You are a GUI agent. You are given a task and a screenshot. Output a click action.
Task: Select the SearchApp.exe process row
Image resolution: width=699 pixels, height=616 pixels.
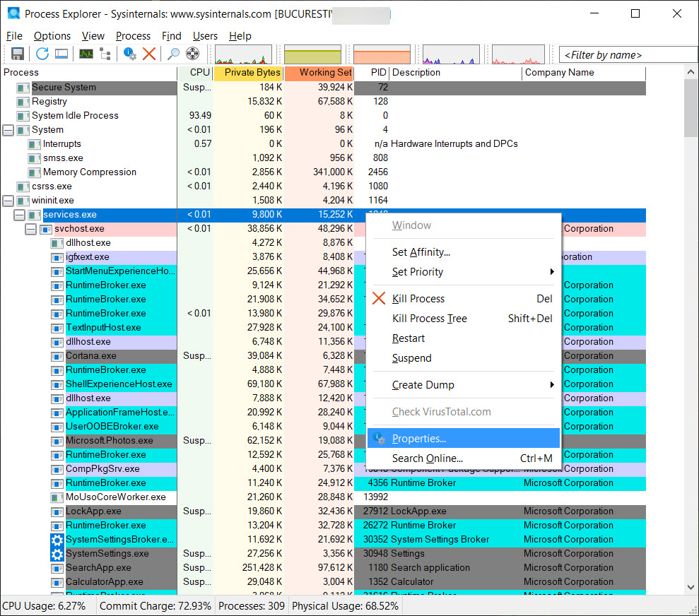point(323,569)
